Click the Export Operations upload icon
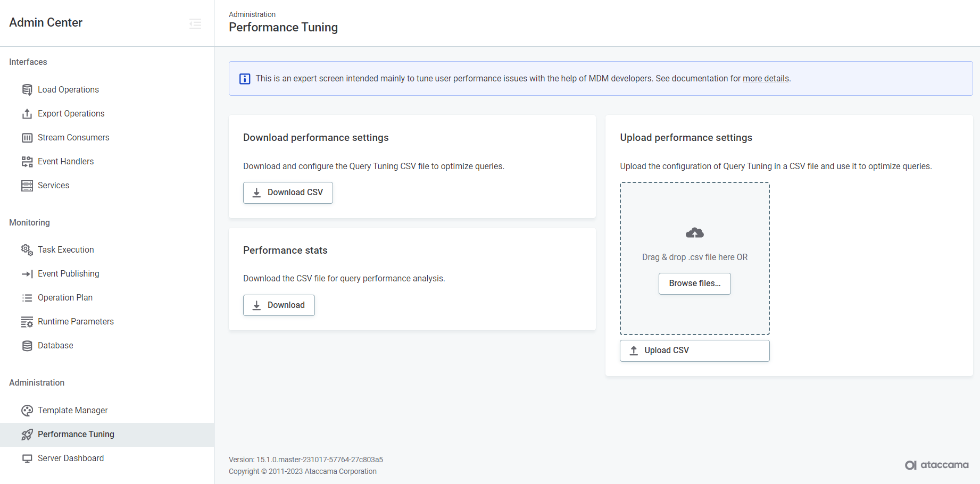 tap(27, 114)
